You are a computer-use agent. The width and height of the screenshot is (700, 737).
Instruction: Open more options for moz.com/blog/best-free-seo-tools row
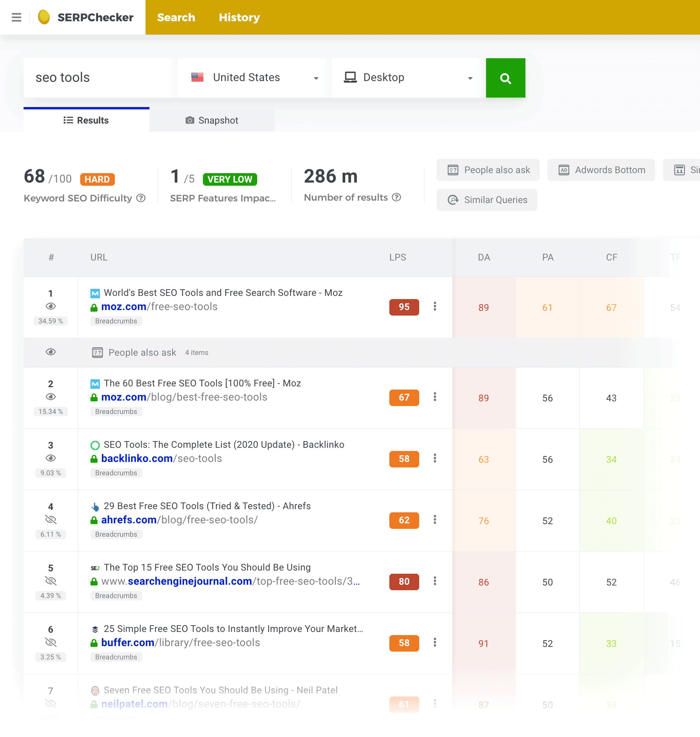pyautogui.click(x=435, y=397)
